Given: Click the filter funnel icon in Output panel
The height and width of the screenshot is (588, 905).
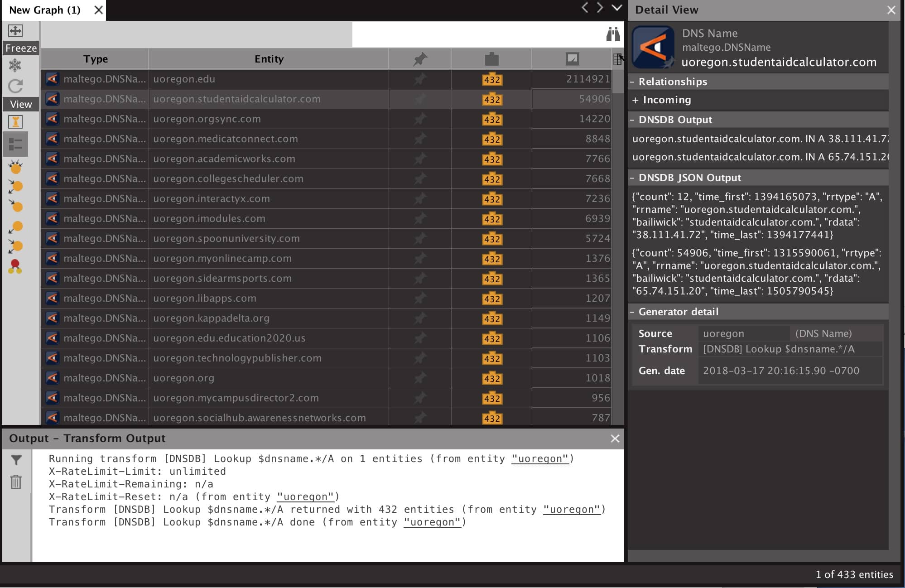Looking at the screenshot, I should coord(16,460).
